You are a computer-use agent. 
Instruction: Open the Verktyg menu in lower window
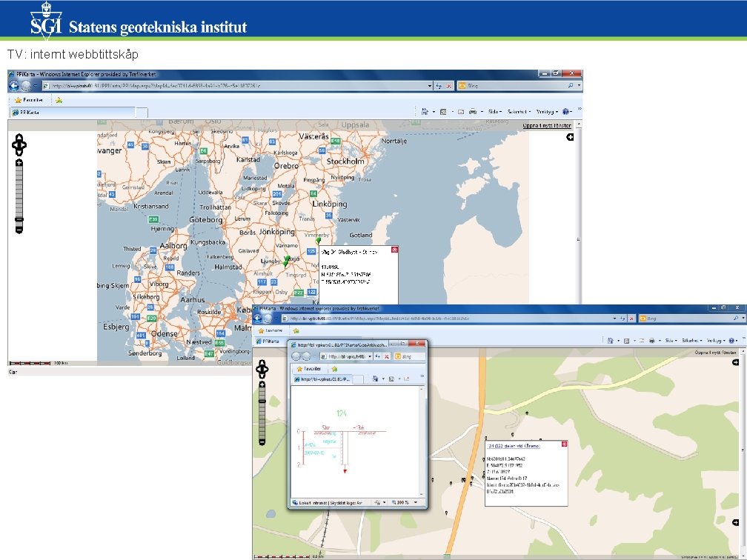(715, 341)
